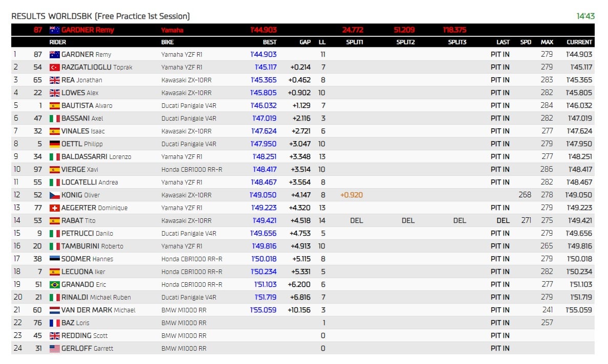Select the CURRENT column header
608x364 pixels.
(579, 42)
